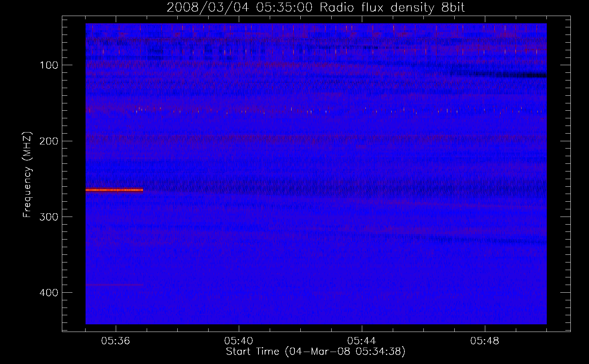Click the 'Frequency (MHZ)' axis label

point(27,175)
